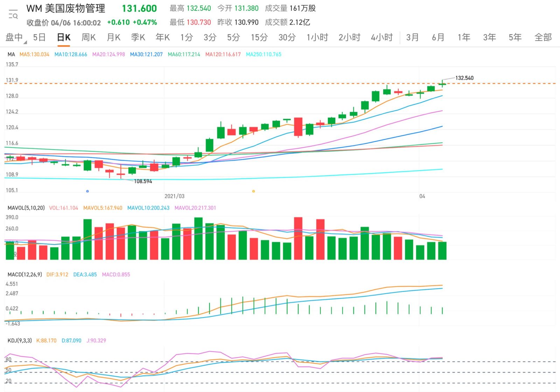The image size is (560, 392).
Task: Choose the 1分 one-minute interval
Action: 187,37
